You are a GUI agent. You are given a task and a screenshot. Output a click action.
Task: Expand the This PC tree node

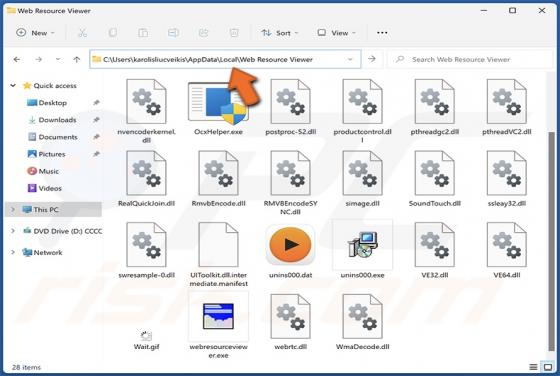point(13,210)
